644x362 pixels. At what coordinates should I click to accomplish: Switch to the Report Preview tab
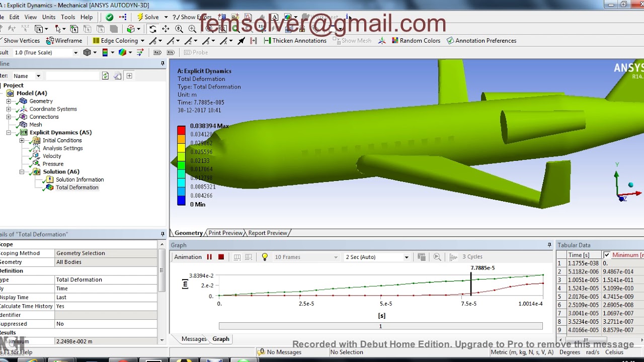coord(268,233)
